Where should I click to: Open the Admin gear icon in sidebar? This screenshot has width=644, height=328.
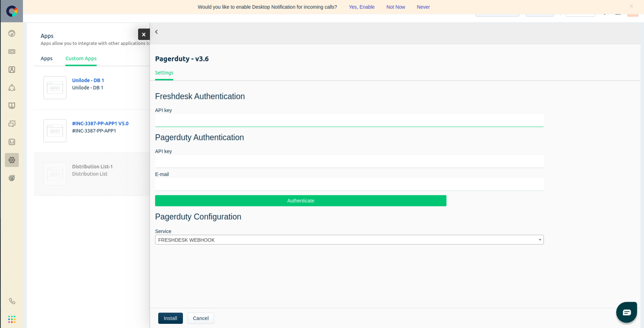point(12,160)
